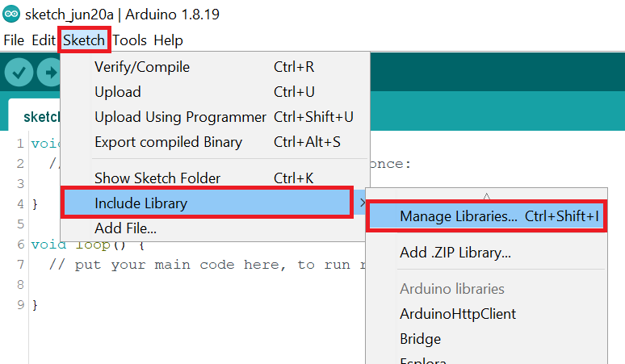Select the Upload Ctrl+U menu entry
This screenshot has width=625, height=364.
(118, 92)
